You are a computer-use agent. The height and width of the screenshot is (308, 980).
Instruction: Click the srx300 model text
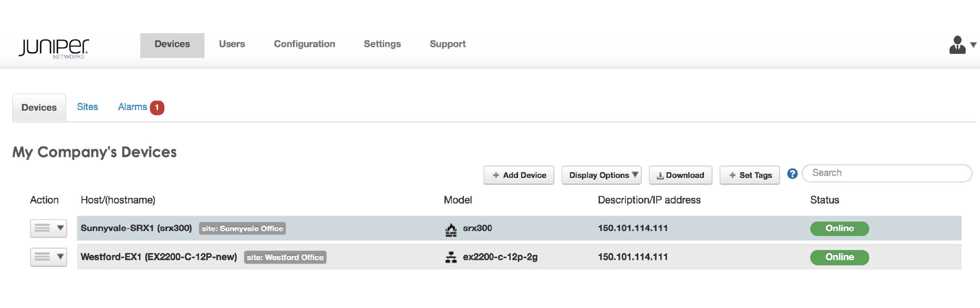(x=477, y=228)
